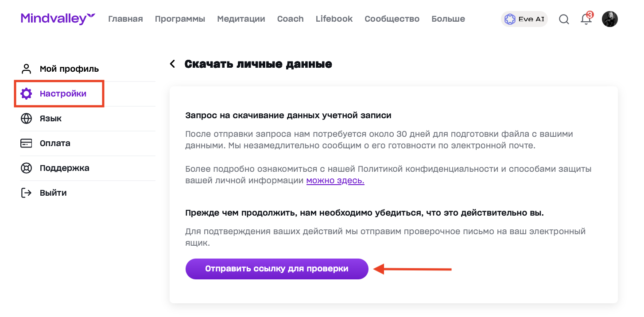Navigate to the Lifebook page
Screen dimensions: 644x317
click(x=334, y=19)
